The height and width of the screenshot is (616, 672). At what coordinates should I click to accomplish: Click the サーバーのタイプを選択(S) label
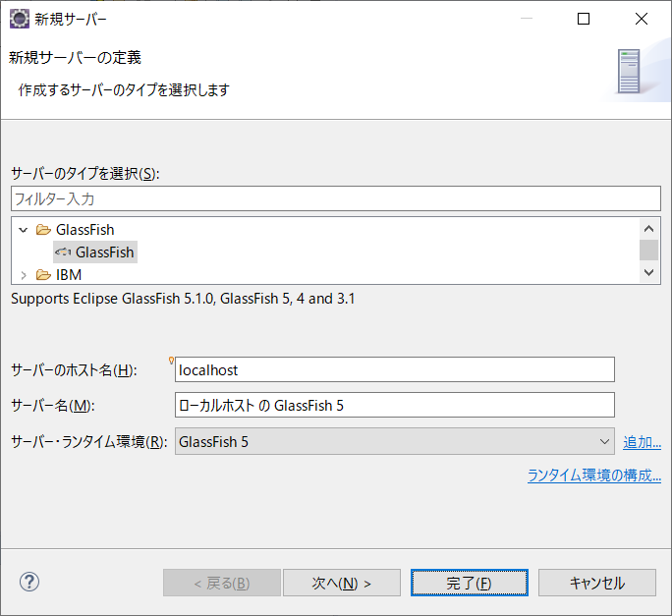(84, 174)
